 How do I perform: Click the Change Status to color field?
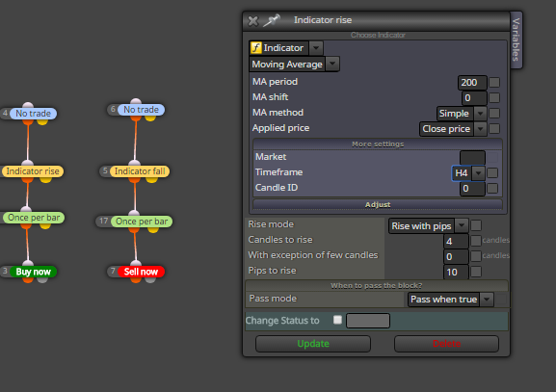[368, 321]
